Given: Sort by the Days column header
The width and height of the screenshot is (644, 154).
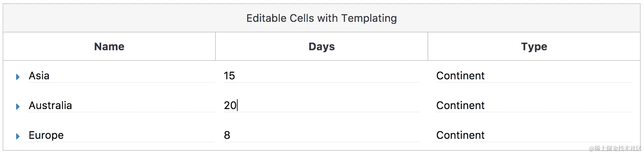Looking at the screenshot, I should [x=321, y=47].
